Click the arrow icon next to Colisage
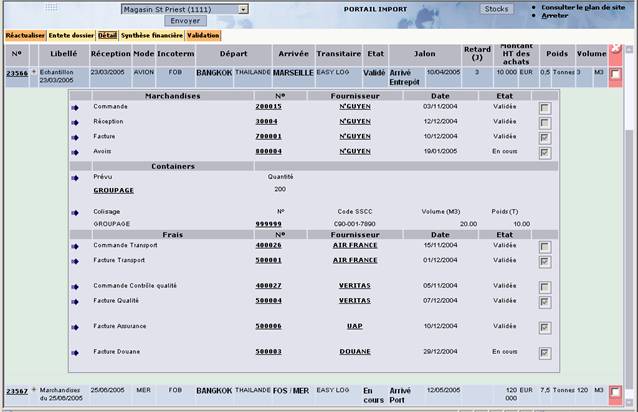This screenshot has width=638, height=412. point(75,213)
